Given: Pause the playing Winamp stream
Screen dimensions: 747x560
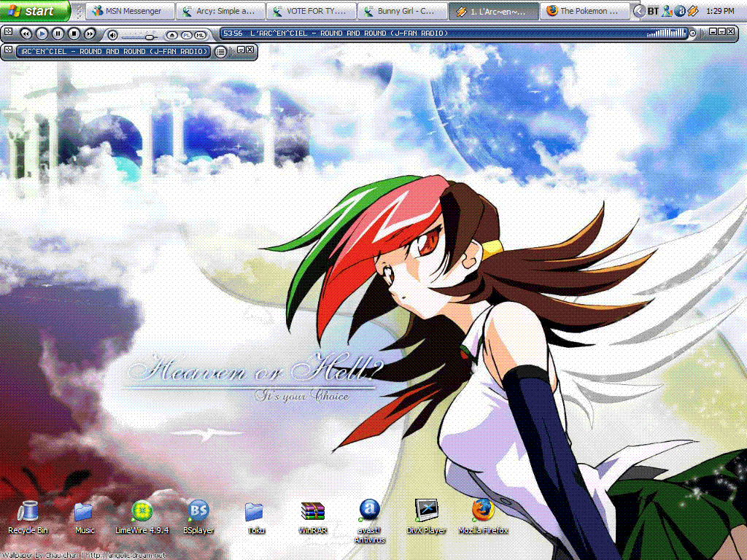Looking at the screenshot, I should tap(58, 34).
